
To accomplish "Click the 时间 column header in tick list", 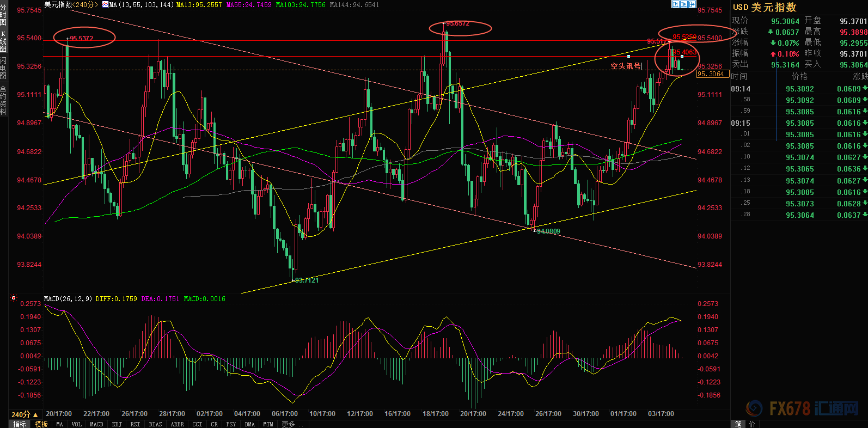I will 739,77.
